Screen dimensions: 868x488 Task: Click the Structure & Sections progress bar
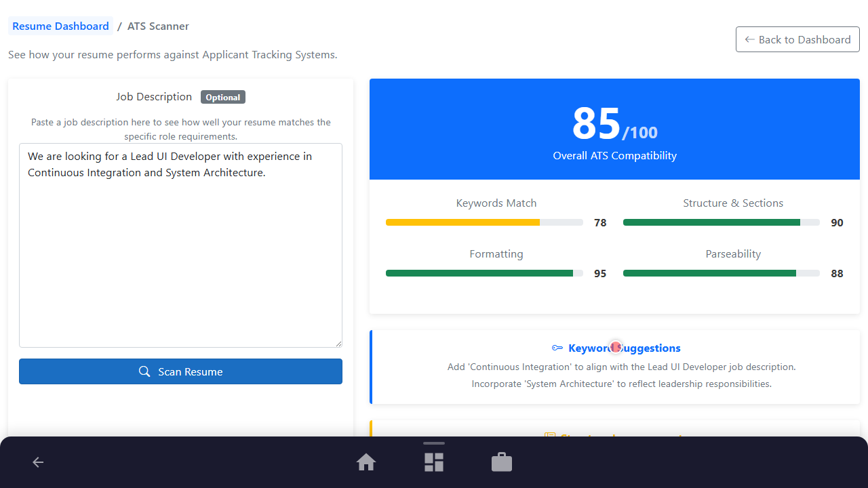click(722, 222)
